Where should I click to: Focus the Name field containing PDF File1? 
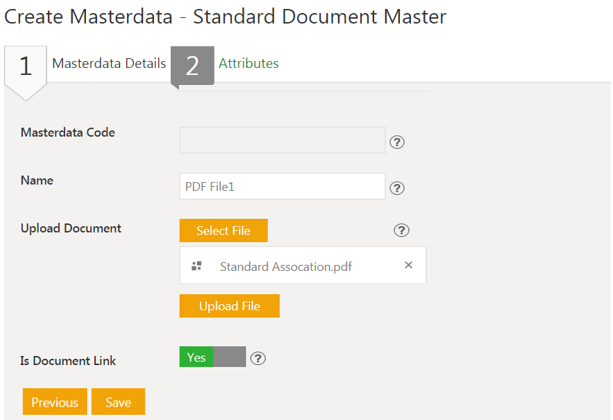coord(282,187)
